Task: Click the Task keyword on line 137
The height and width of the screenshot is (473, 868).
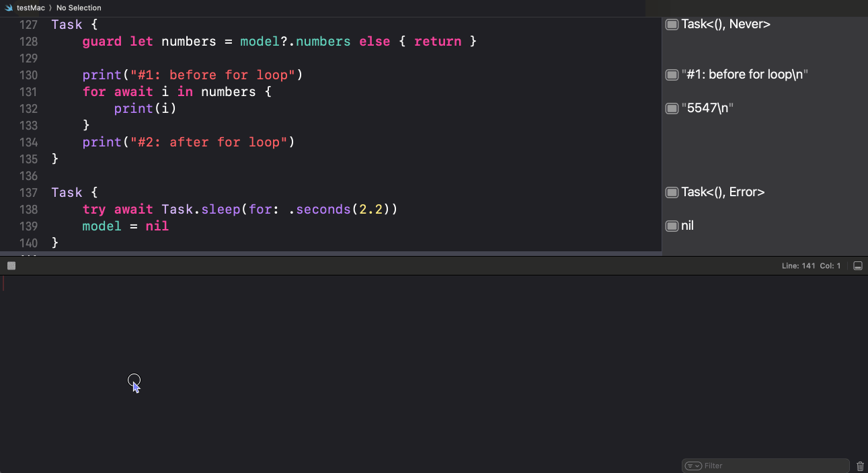Action: click(67, 193)
